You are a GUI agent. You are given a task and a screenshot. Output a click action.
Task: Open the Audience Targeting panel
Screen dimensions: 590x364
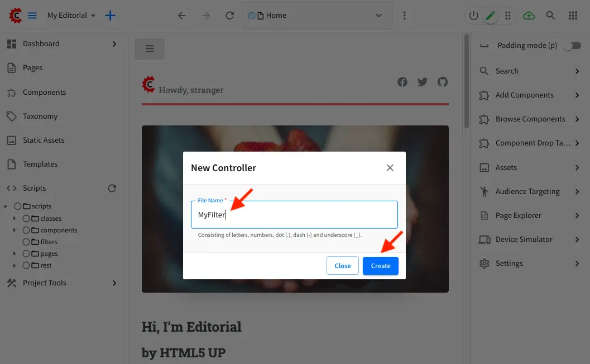[x=530, y=192]
